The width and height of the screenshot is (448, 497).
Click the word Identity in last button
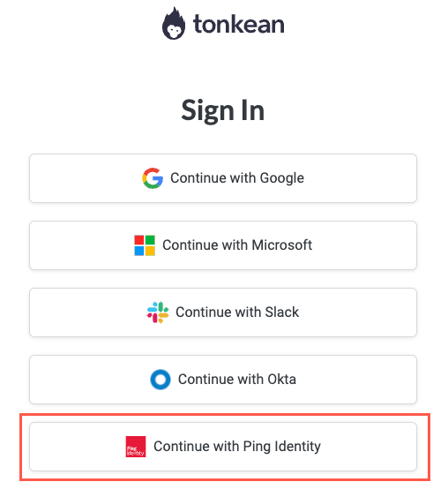pyautogui.click(x=297, y=447)
